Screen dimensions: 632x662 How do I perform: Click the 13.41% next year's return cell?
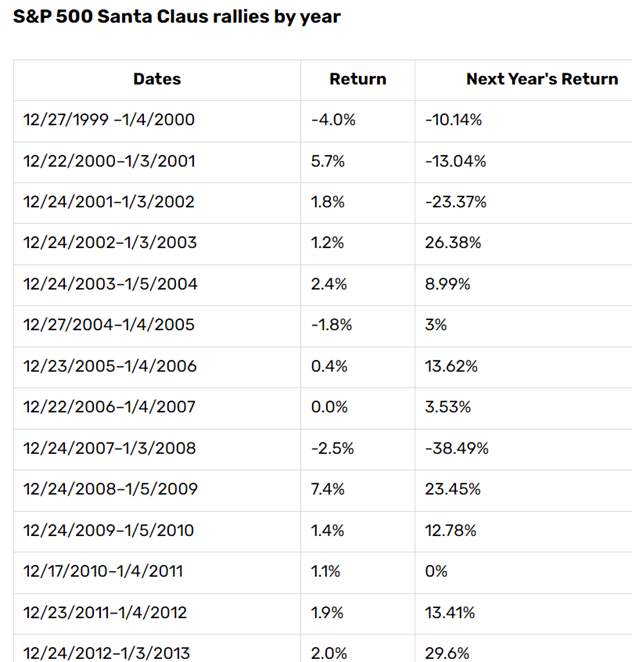tap(452, 612)
